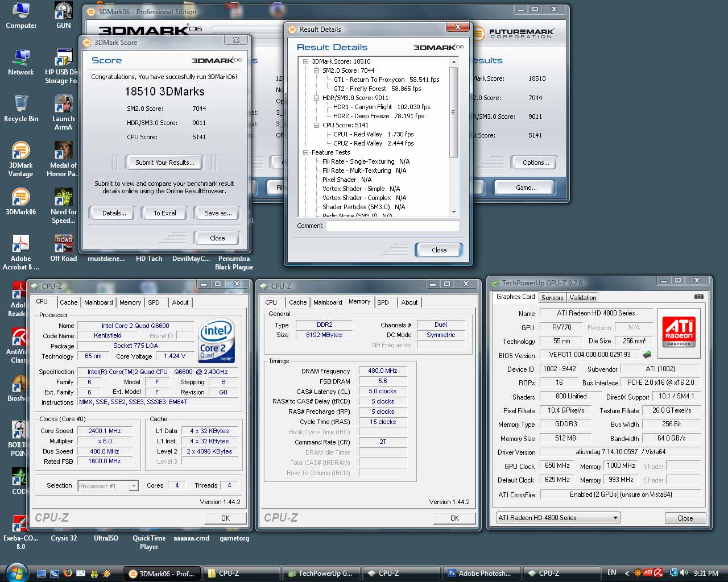
Task: Switch to Validation tab in GPU-Z
Action: tap(583, 297)
